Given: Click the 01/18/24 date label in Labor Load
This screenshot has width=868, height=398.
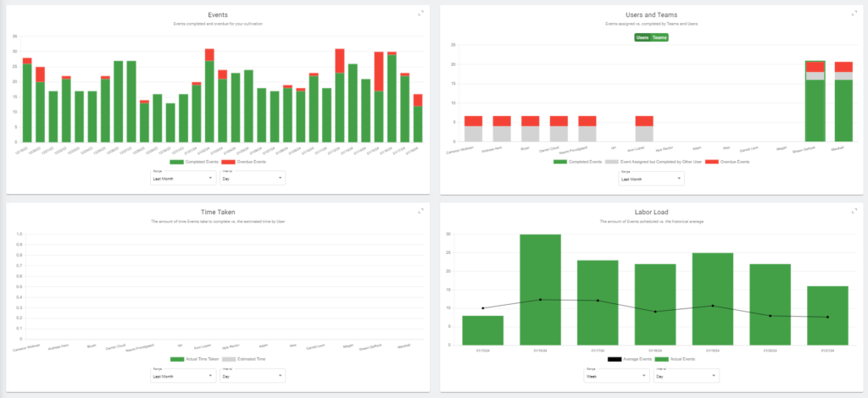Looking at the screenshot, I should click(655, 350).
